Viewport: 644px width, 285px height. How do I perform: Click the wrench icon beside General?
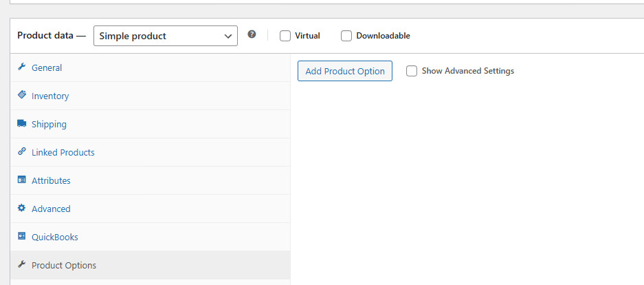[22, 67]
